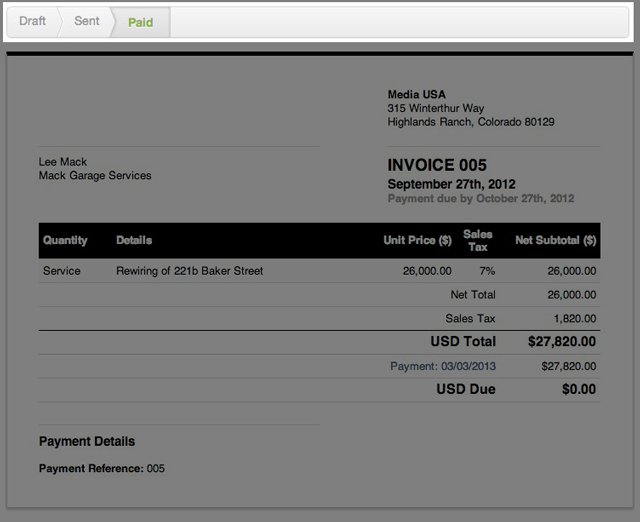Click the Payment Details heading

click(87, 441)
